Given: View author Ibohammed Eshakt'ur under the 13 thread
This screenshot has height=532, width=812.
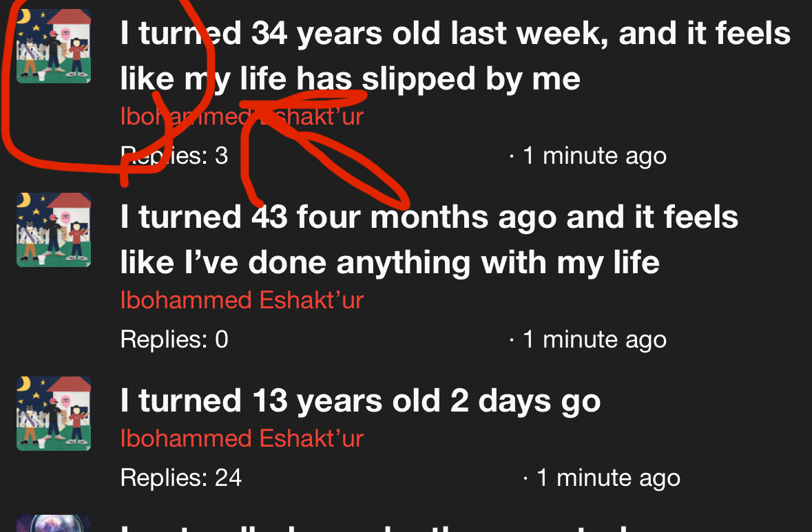Looking at the screenshot, I should coord(241,438).
